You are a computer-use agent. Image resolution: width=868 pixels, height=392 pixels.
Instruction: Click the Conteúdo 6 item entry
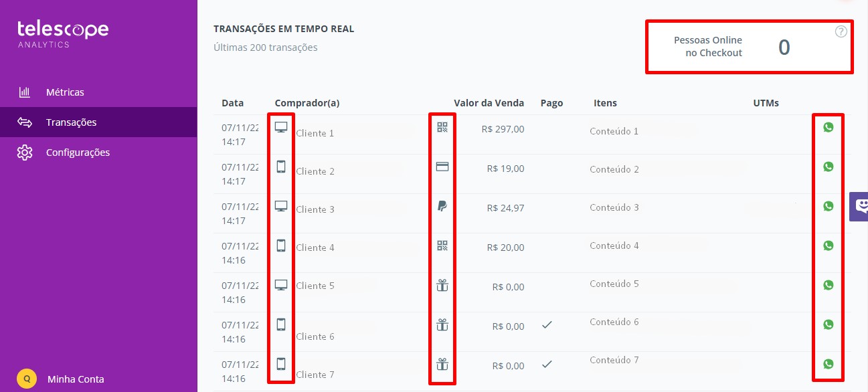pos(614,322)
